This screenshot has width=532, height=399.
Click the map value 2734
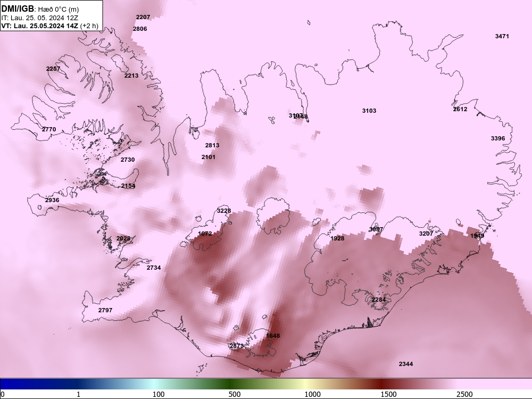tap(154, 268)
